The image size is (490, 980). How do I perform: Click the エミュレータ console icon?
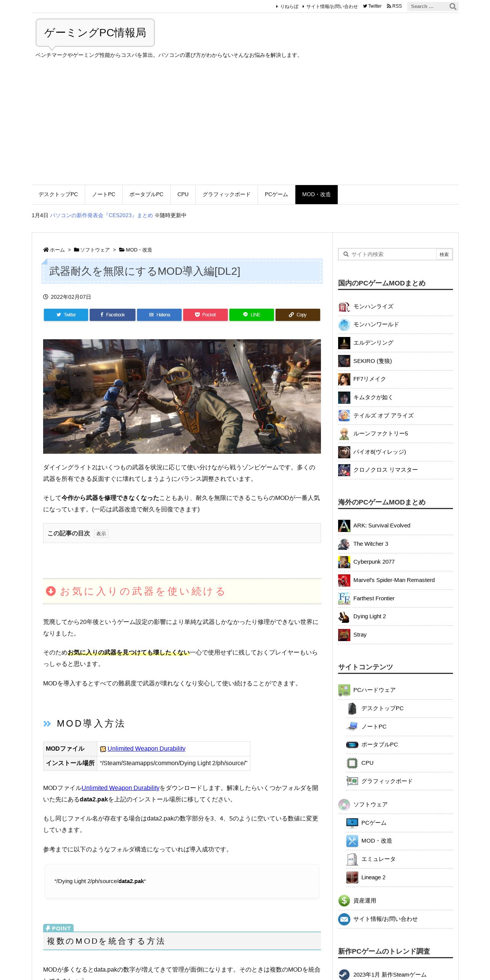coord(352,859)
